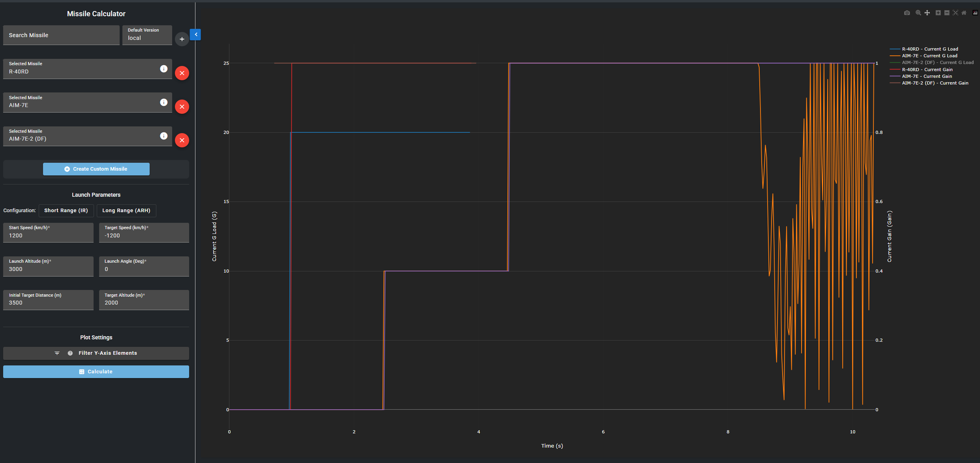Reset plot axes with home icon
This screenshot has height=463, width=980.
pyautogui.click(x=964, y=13)
